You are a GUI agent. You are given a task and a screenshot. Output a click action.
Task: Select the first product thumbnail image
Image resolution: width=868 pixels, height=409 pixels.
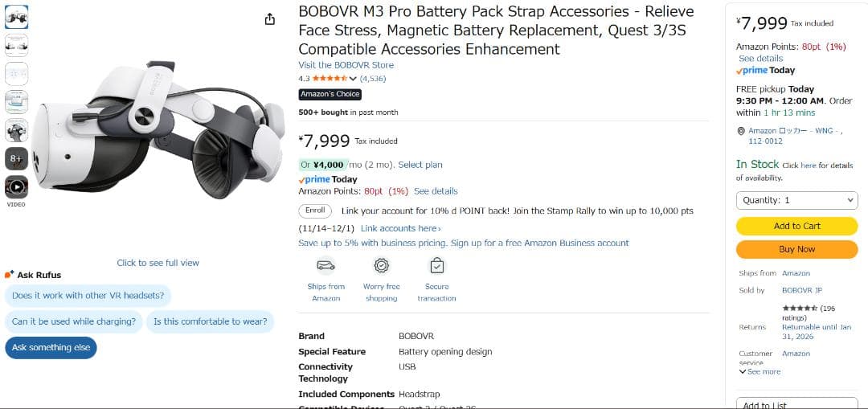tap(16, 16)
